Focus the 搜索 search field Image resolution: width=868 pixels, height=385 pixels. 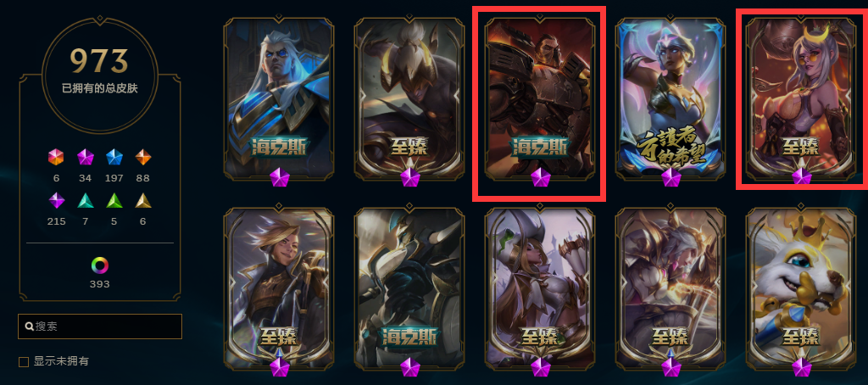click(x=100, y=326)
